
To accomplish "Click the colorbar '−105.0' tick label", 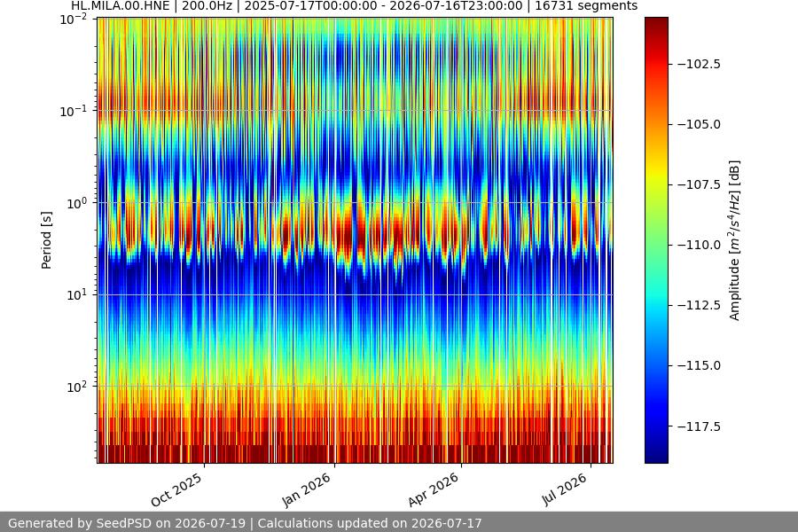I will tap(700, 125).
